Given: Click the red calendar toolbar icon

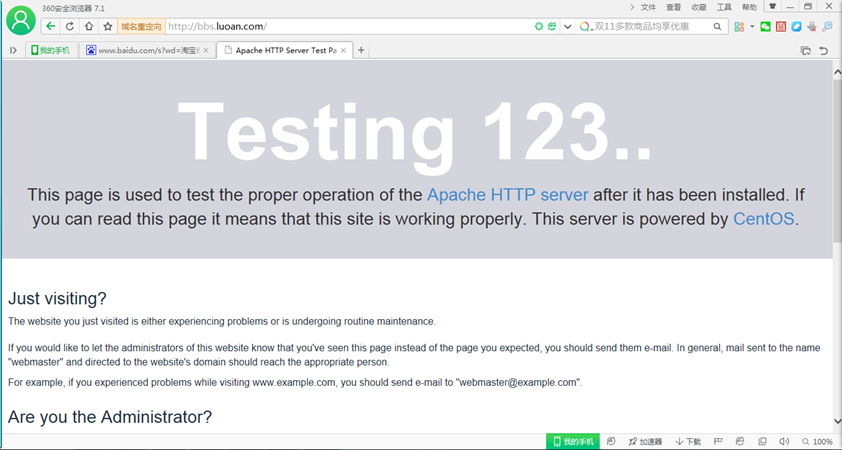Looking at the screenshot, I should (781, 26).
